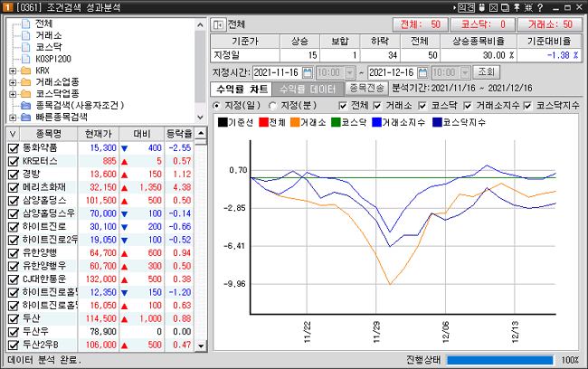
Task: Click the 코스닥 document icon in the tree
Action: pos(26,47)
